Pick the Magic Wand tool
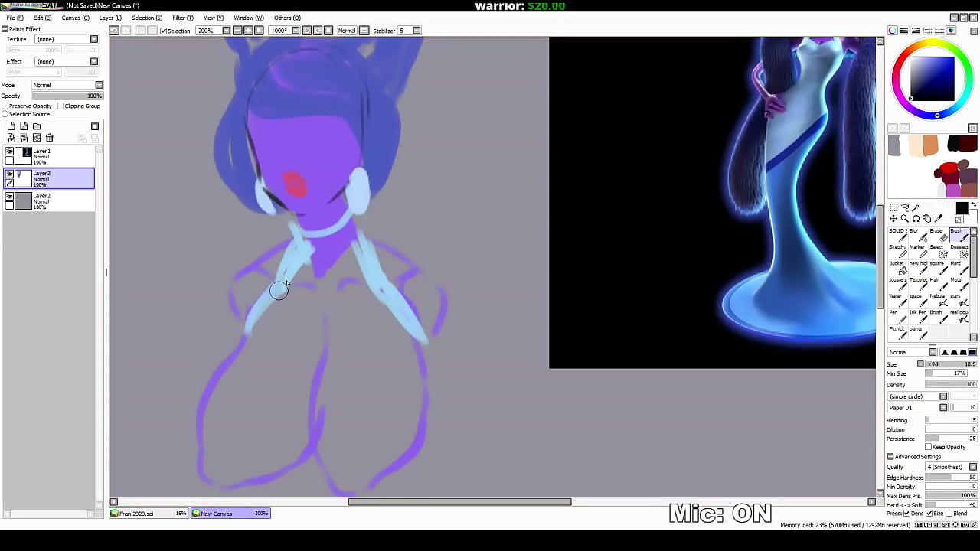Viewport: 980px width, 551px height. [916, 207]
